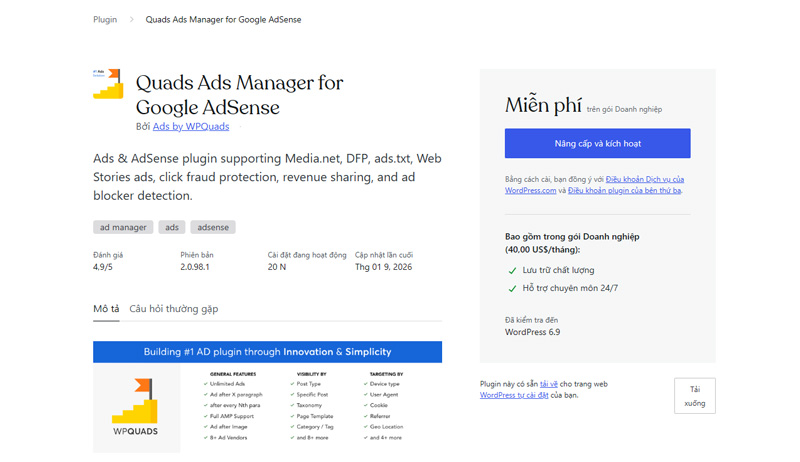The width and height of the screenshot is (800, 462).
Task: Select the 'ad manager' tag
Action: (x=123, y=227)
